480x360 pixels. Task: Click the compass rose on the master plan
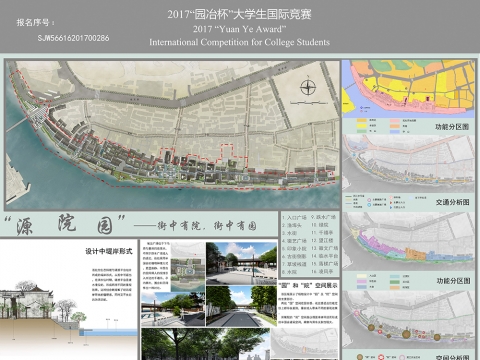point(308,88)
